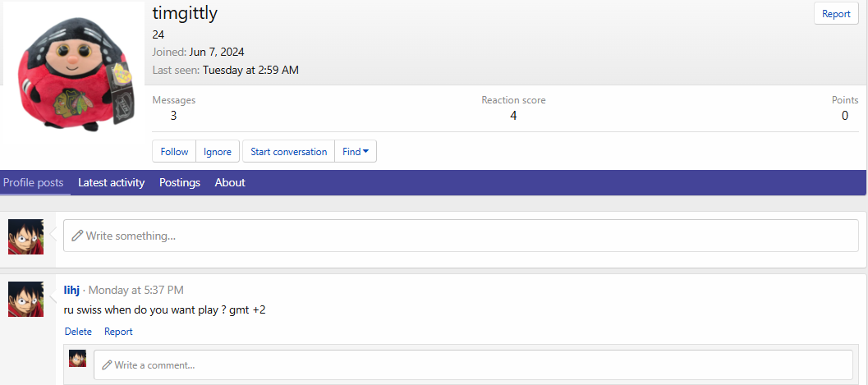Follow the user timgittly
868x385 pixels.
pos(174,152)
